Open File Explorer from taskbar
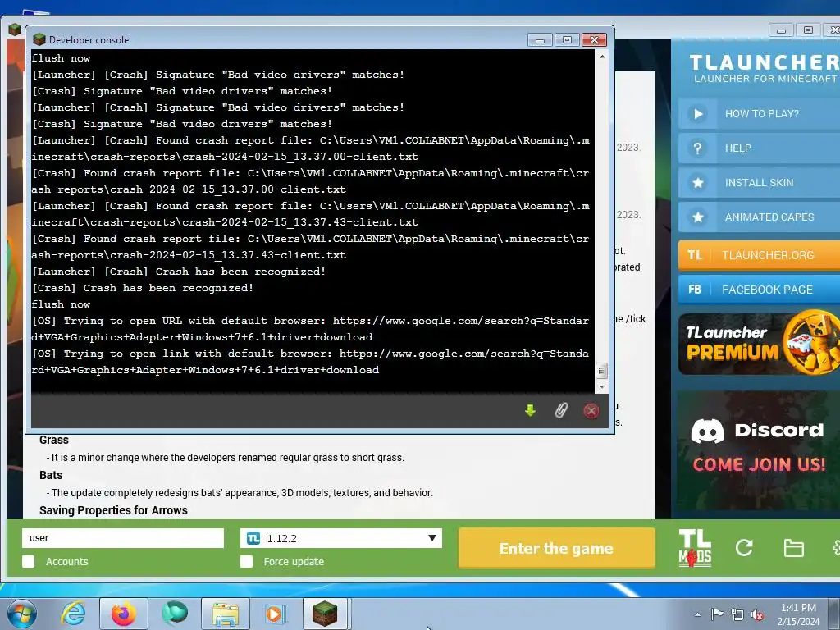Screen dimensions: 840x630 coord(226,614)
